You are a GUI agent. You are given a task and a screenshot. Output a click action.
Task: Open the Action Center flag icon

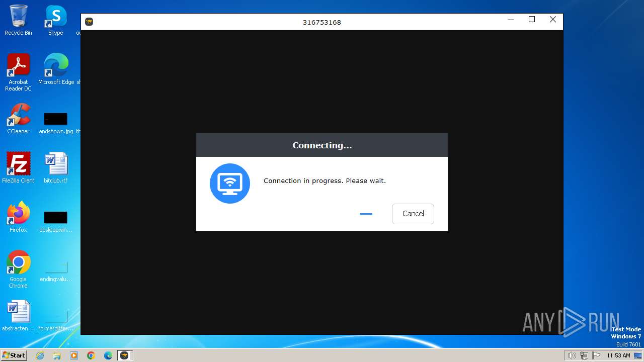[596, 355]
